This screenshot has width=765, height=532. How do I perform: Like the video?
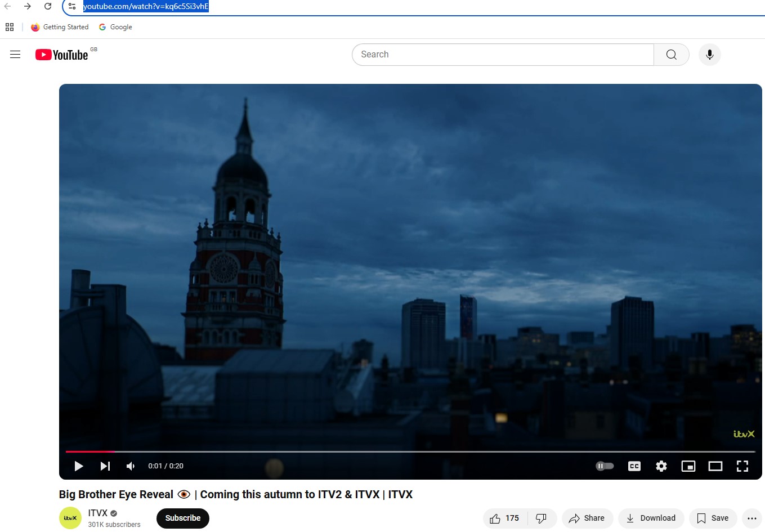[x=504, y=518]
